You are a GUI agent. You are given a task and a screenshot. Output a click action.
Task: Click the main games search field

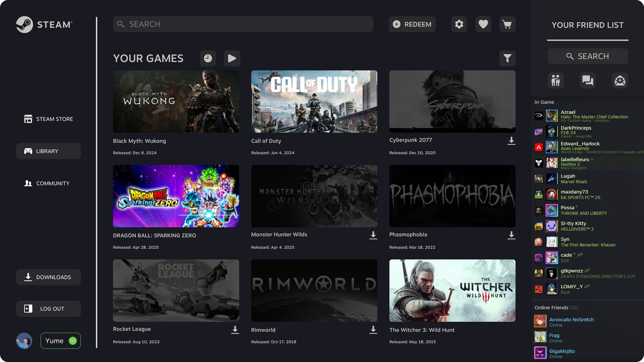(243, 24)
